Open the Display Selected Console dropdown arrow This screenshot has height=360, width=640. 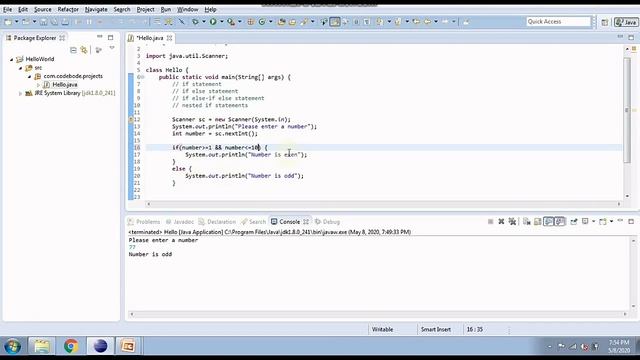593,222
